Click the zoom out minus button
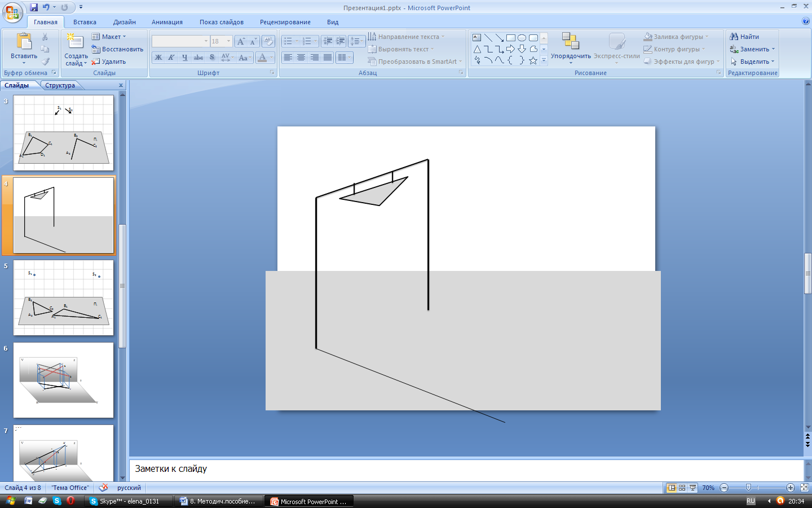The height and width of the screenshot is (508, 812). tap(725, 488)
